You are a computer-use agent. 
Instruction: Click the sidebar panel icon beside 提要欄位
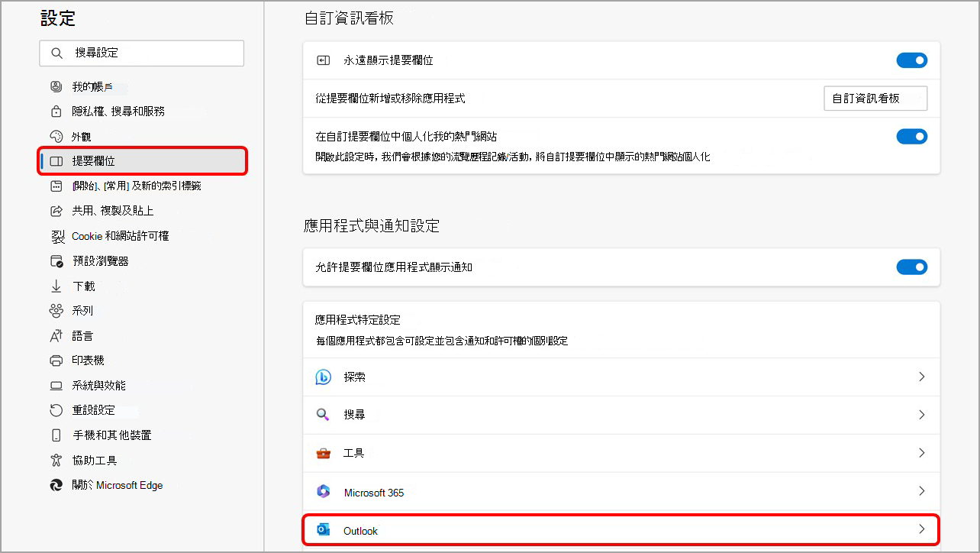(x=56, y=161)
